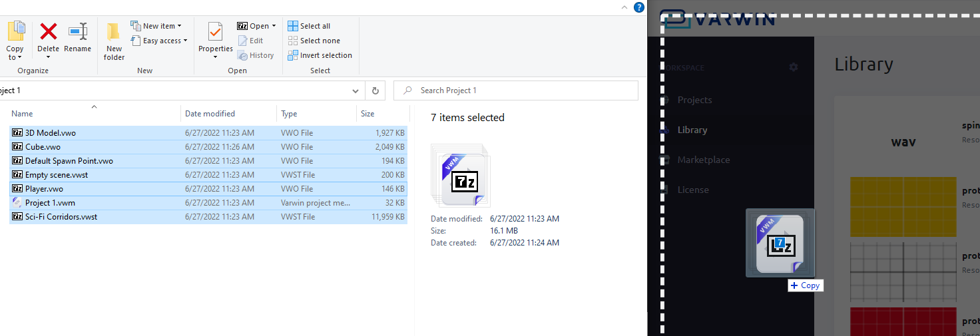Click the Varwin icon of Project 1.vwm

[x=17, y=203]
